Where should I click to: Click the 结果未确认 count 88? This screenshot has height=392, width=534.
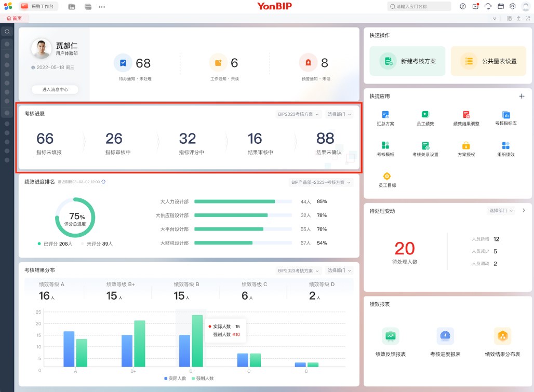click(325, 138)
